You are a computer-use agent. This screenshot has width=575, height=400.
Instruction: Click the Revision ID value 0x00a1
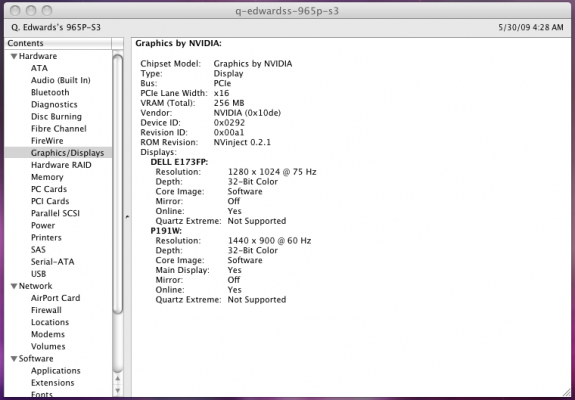click(x=229, y=133)
